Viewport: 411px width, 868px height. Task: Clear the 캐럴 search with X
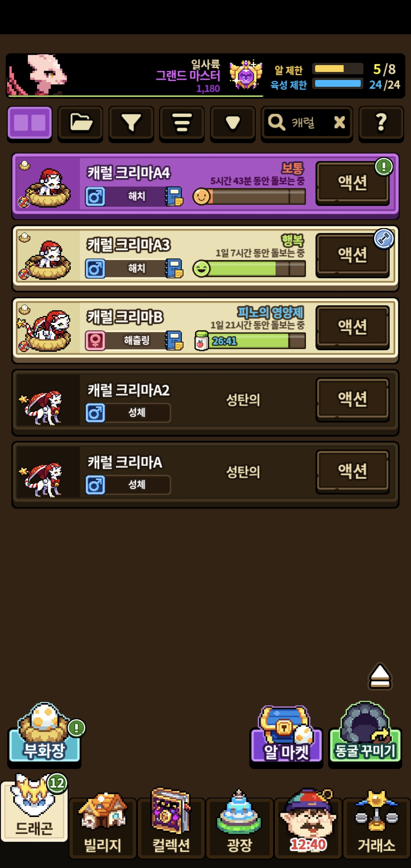[339, 123]
